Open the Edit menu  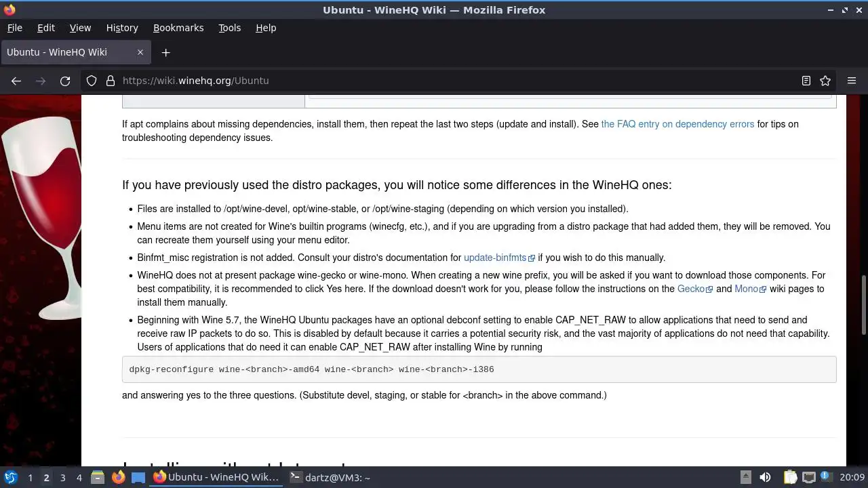tap(46, 28)
